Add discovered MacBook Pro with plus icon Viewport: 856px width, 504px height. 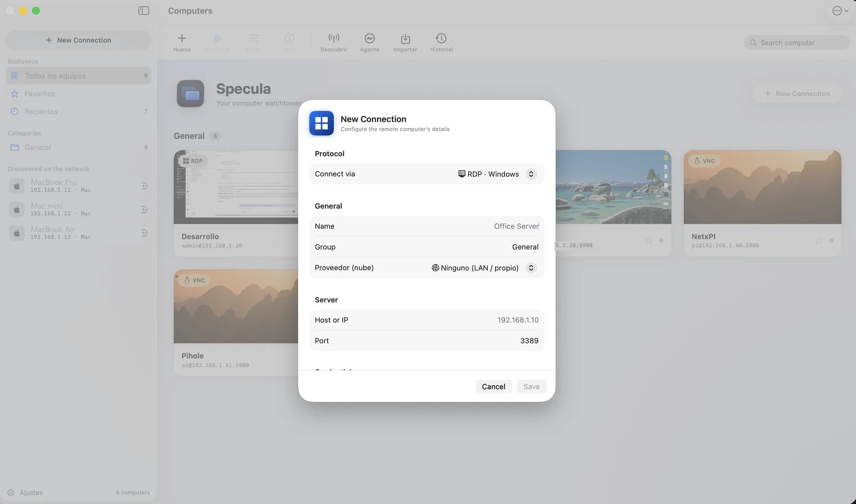[x=144, y=186]
